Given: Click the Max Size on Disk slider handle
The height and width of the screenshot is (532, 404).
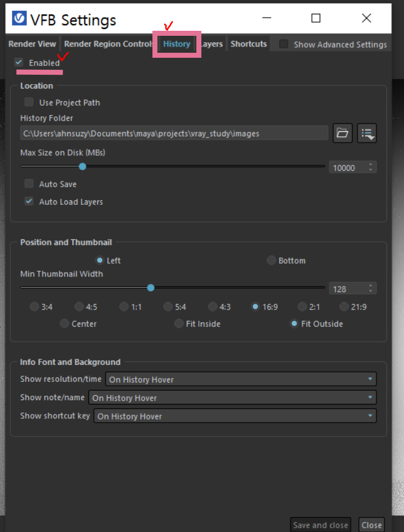Looking at the screenshot, I should coord(82,166).
